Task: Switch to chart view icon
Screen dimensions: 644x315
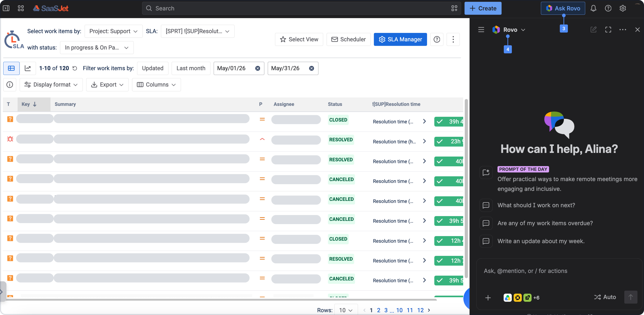Action: pos(28,68)
